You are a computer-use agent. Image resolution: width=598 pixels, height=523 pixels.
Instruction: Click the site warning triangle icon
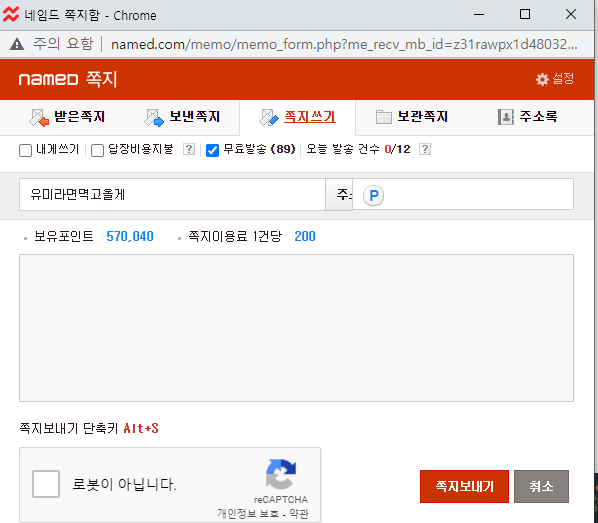pos(17,44)
